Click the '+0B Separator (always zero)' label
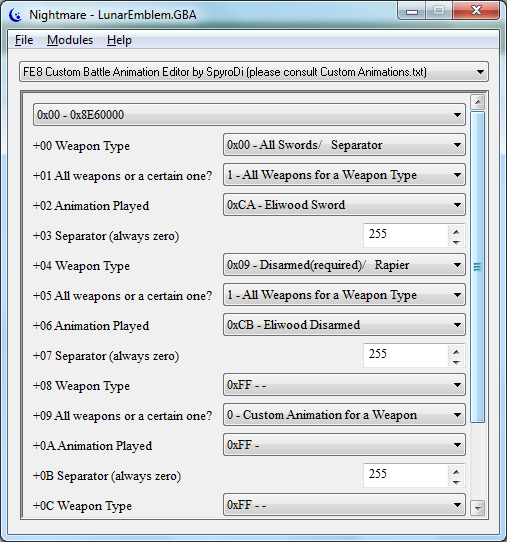The height and width of the screenshot is (542, 507). coord(107,476)
